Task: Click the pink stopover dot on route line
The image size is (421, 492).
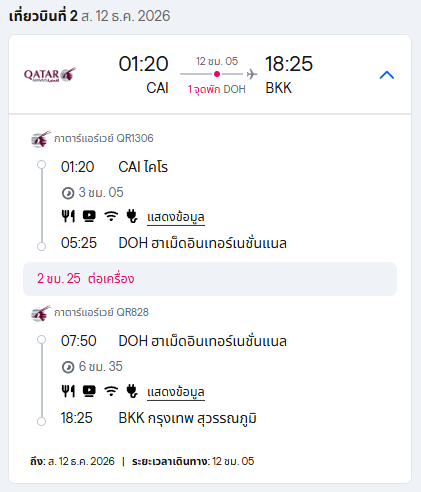Action: click(x=217, y=74)
